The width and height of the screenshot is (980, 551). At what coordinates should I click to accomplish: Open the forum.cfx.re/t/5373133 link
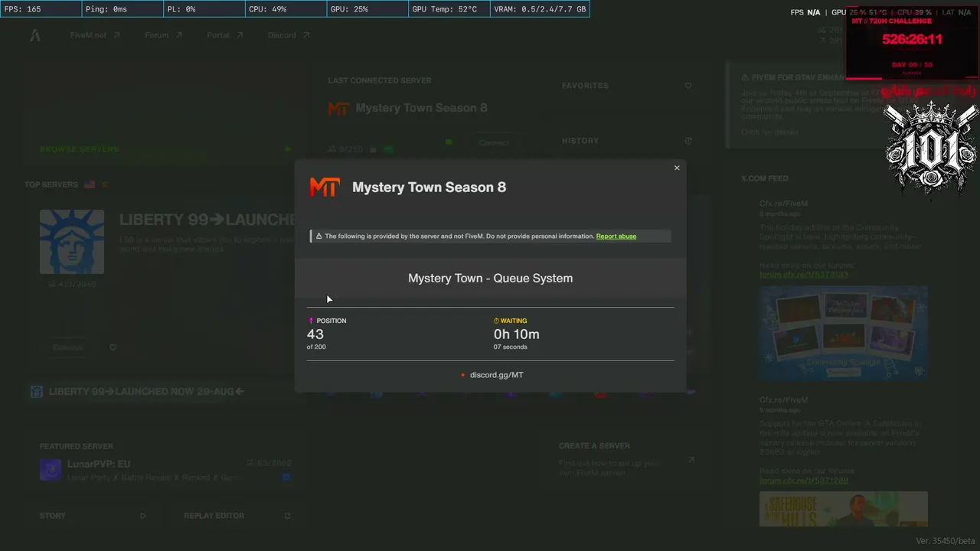(804, 275)
